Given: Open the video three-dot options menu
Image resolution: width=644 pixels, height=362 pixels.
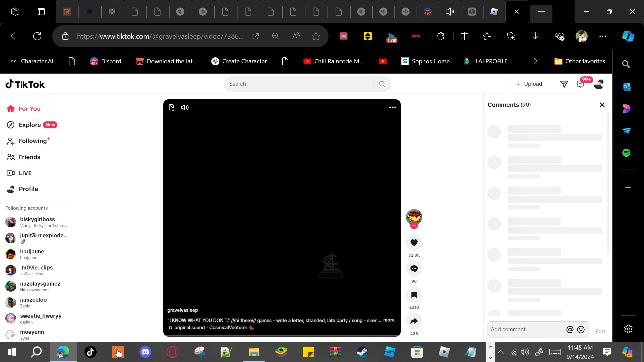Looking at the screenshot, I should coord(392,107).
